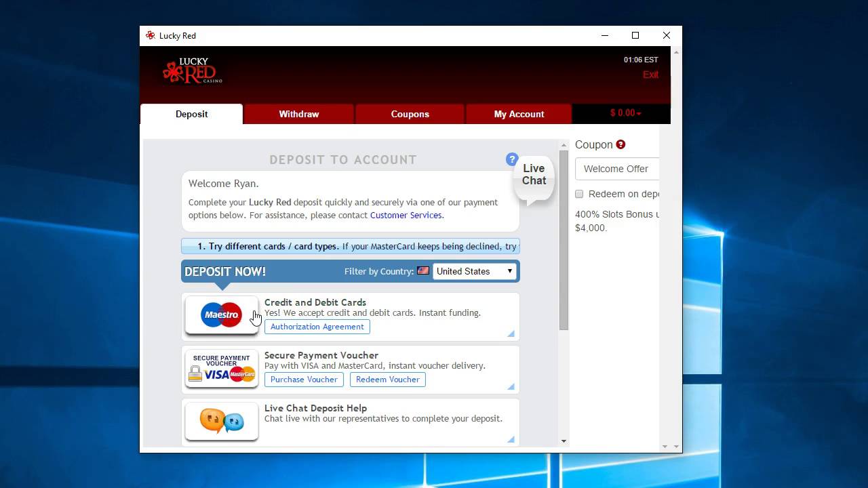The height and width of the screenshot is (488, 868).
Task: Click the deposit panel scroll up arrow
Action: pyautogui.click(x=564, y=145)
